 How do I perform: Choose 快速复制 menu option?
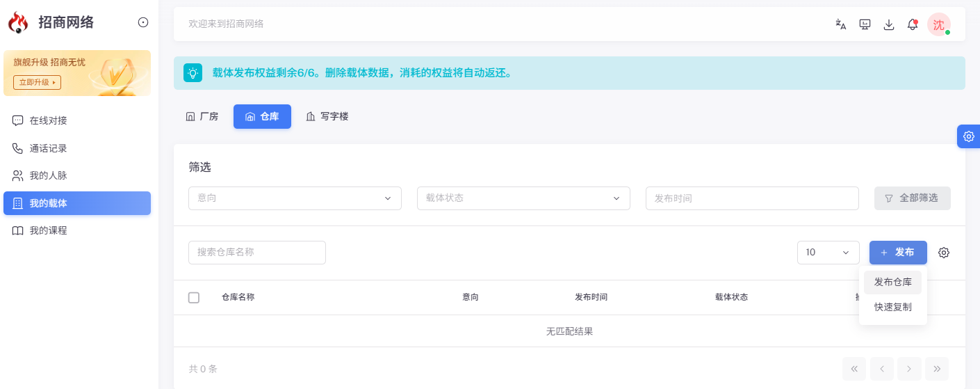click(893, 307)
